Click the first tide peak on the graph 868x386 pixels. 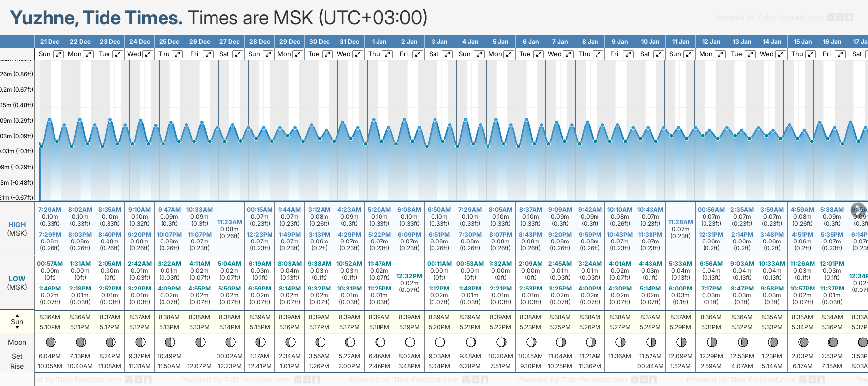50,119
